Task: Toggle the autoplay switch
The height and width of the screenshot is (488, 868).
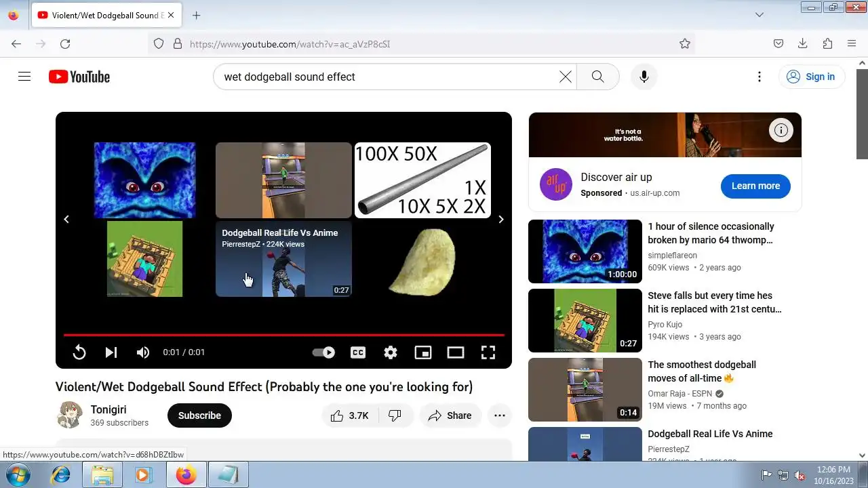Action: pyautogui.click(x=323, y=352)
